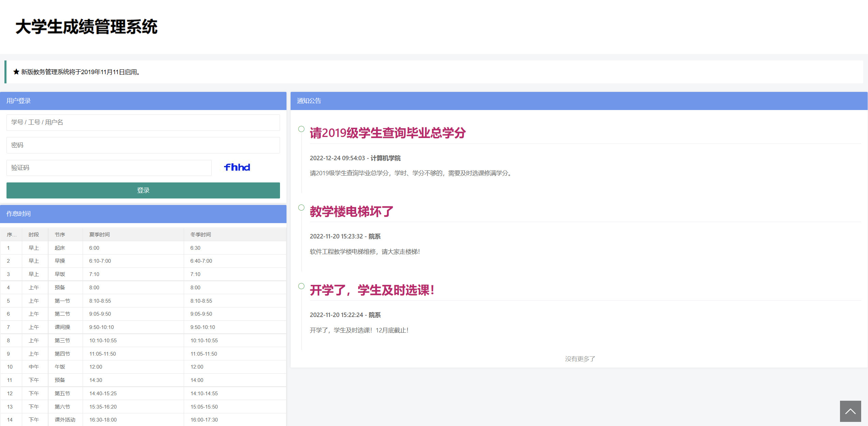The width and height of the screenshot is (868, 426).
Task: Click the timeline circle beside the 2019级学生 notice
Action: click(301, 129)
